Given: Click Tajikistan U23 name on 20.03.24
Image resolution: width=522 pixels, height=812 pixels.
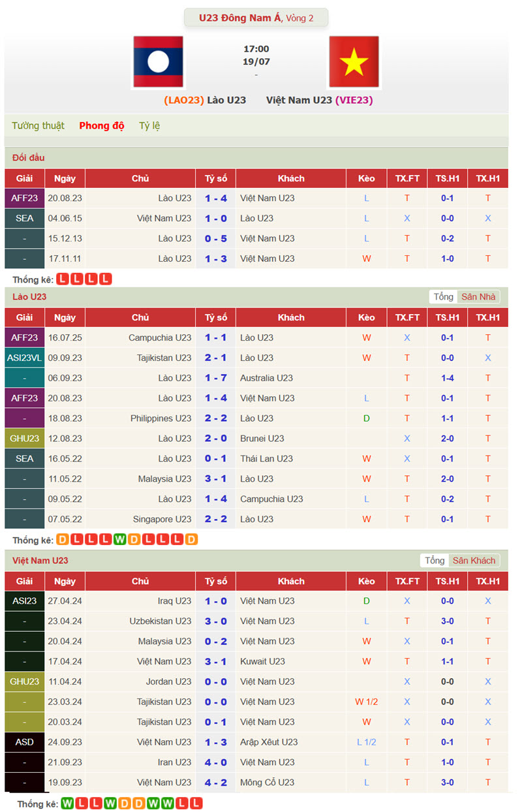Looking at the screenshot, I should tap(164, 723).
